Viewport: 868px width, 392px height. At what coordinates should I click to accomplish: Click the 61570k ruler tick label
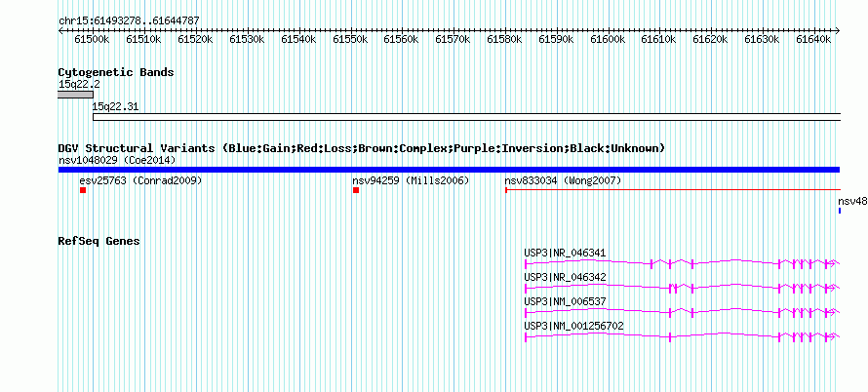[x=453, y=39]
